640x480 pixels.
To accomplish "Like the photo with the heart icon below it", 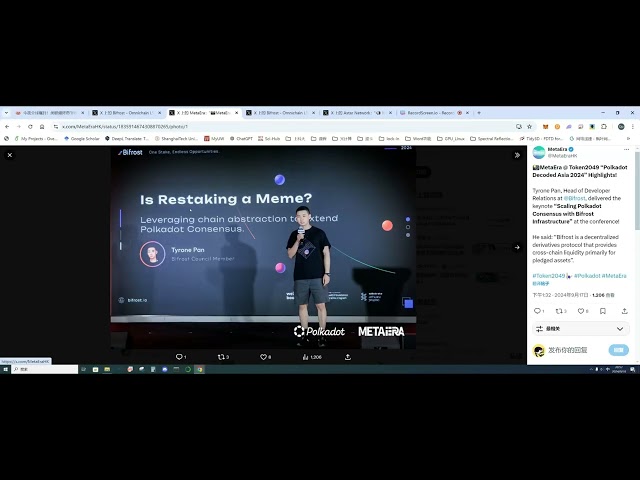I will tap(263, 357).
